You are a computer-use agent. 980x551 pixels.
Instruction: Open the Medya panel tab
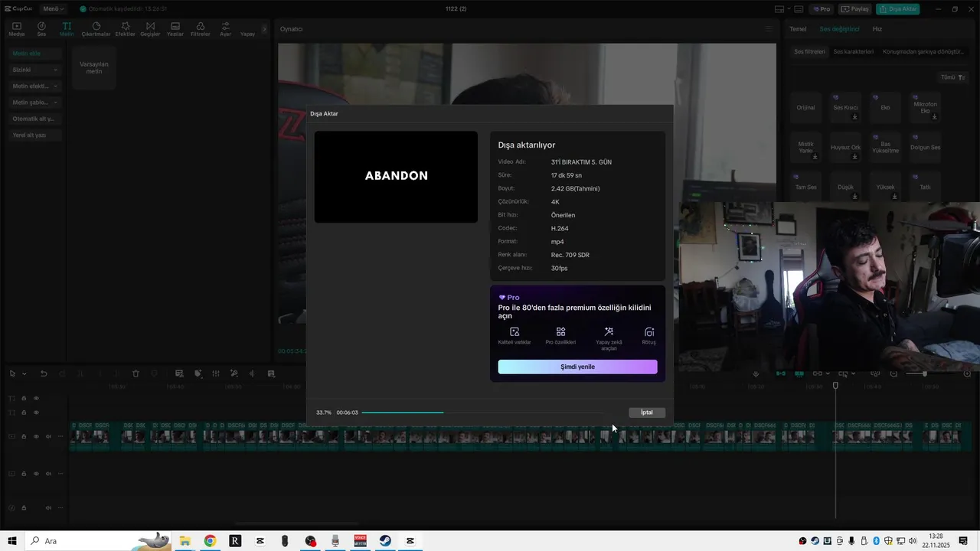(x=16, y=29)
